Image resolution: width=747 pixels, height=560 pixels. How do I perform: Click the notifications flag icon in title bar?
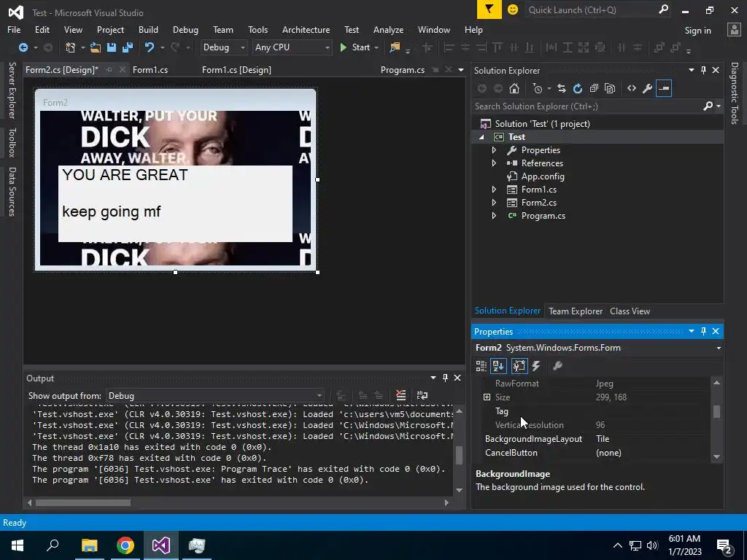[489, 9]
